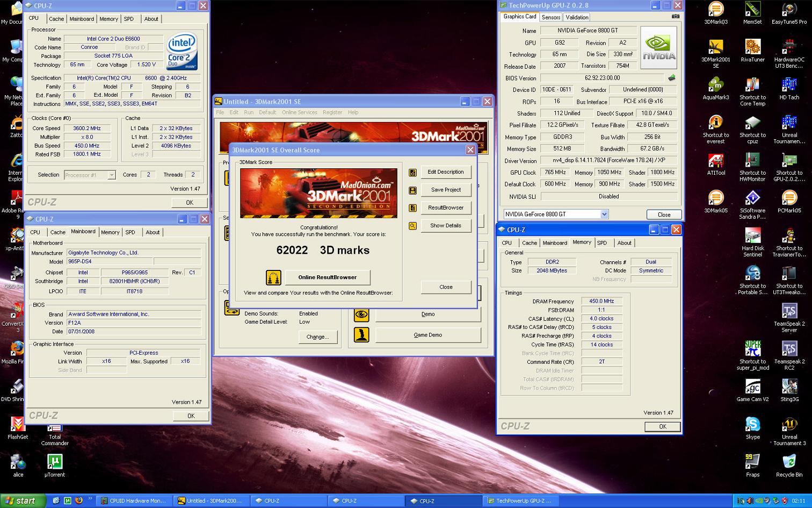Screen dimensions: 812x508
Task: Switch to CPUID Hardware Monitor taskbar item
Action: tap(133, 501)
